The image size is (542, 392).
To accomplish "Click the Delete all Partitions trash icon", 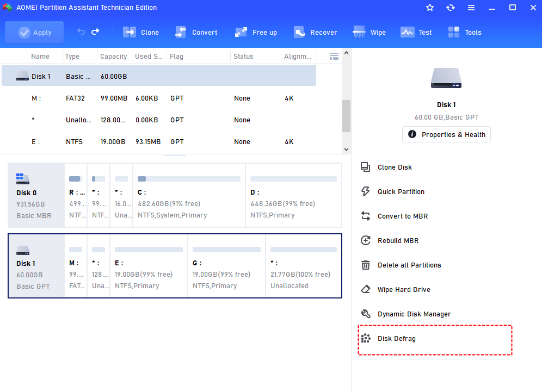I will coord(365,265).
